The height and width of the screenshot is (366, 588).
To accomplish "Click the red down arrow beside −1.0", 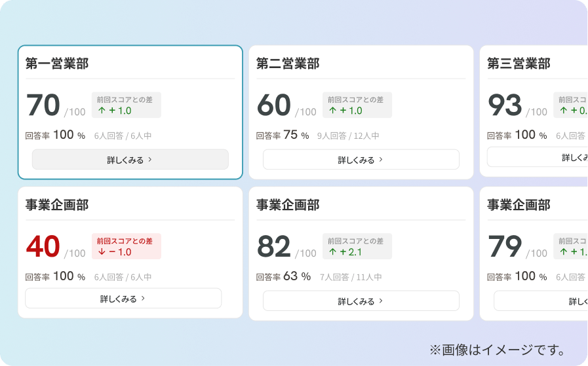I will pyautogui.click(x=102, y=252).
